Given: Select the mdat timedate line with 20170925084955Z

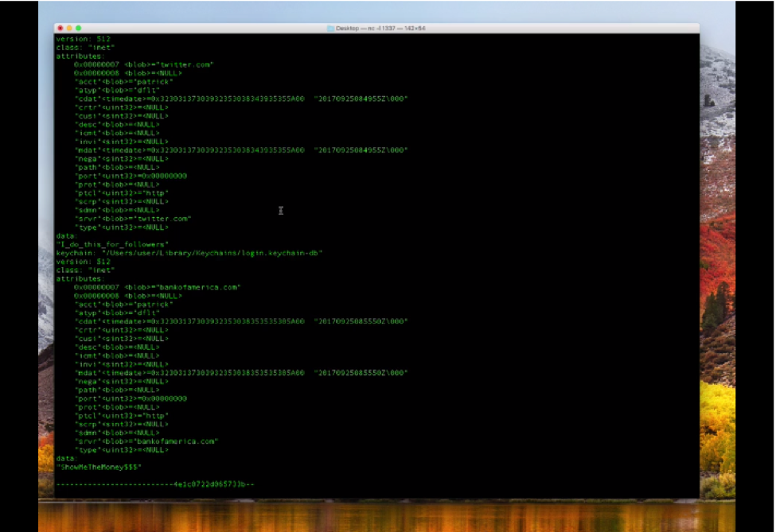Looking at the screenshot, I should coord(241,150).
